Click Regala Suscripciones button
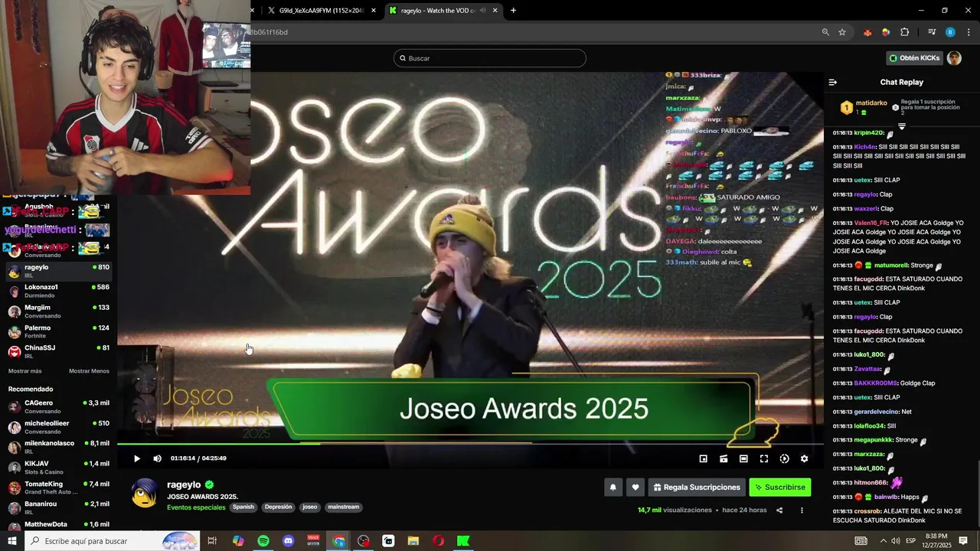Image resolution: width=980 pixels, height=551 pixels. coord(697,487)
